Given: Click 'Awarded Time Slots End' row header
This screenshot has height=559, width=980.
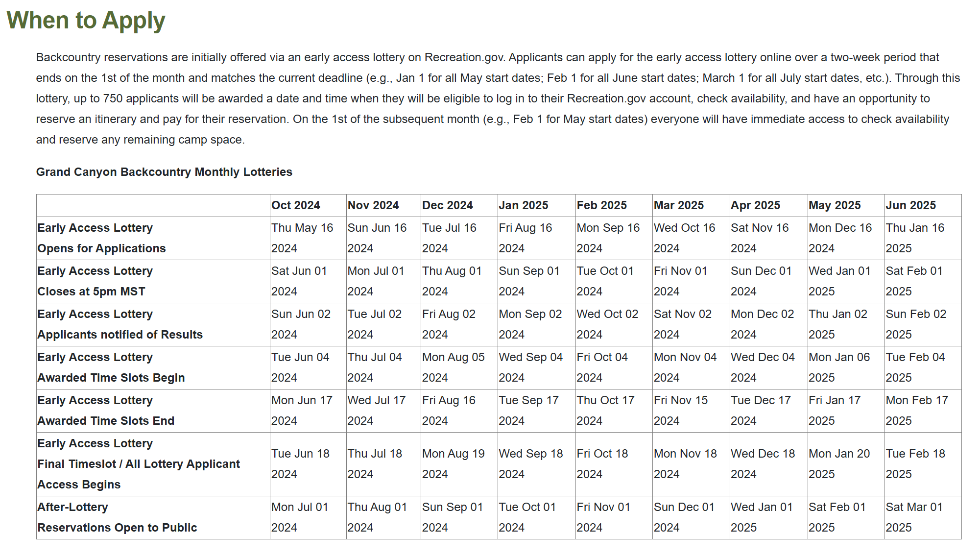Looking at the screenshot, I should (x=106, y=421).
